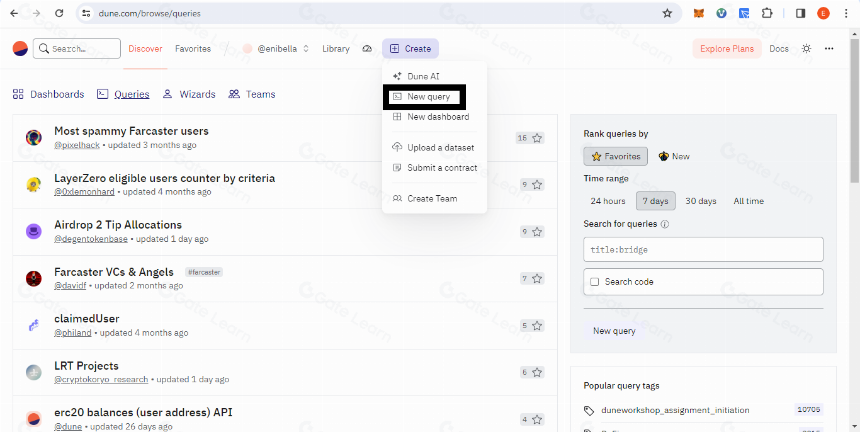The height and width of the screenshot is (432, 860).
Task: Click the speedometer usage icon
Action: pyautogui.click(x=367, y=49)
